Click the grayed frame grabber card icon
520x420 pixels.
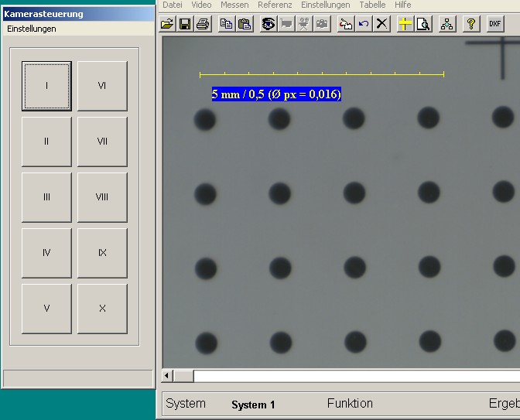click(x=286, y=24)
